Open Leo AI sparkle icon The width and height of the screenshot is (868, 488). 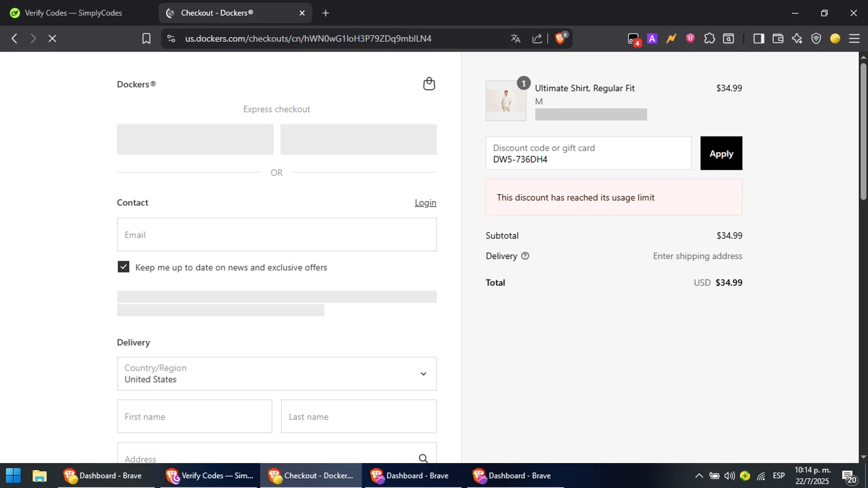point(797,38)
